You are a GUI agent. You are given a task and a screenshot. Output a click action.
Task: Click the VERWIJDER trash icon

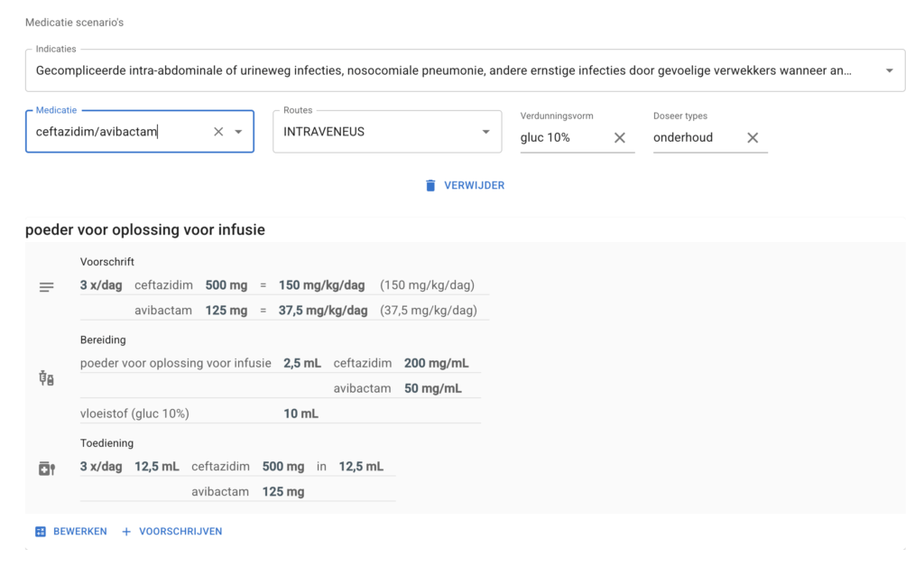pos(430,185)
